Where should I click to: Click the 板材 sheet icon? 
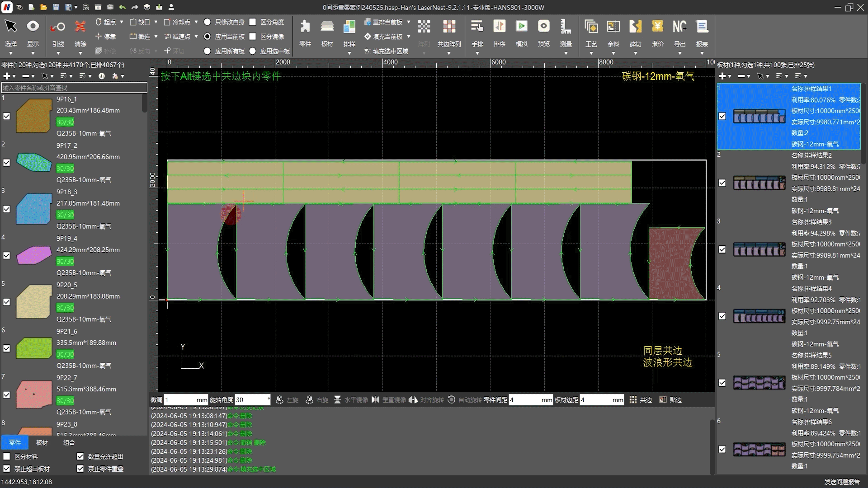click(x=327, y=27)
